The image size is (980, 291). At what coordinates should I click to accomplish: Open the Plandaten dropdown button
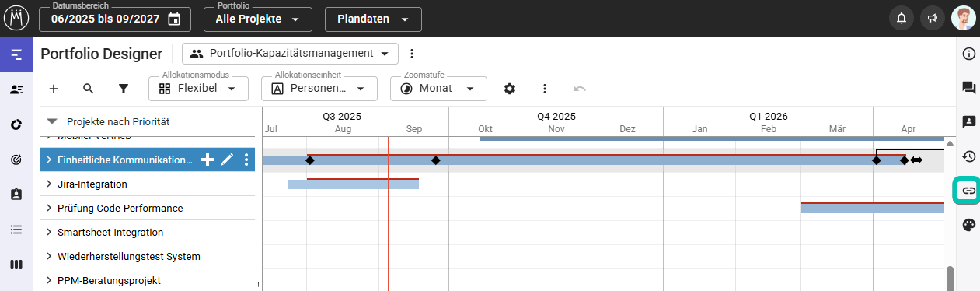[373, 19]
